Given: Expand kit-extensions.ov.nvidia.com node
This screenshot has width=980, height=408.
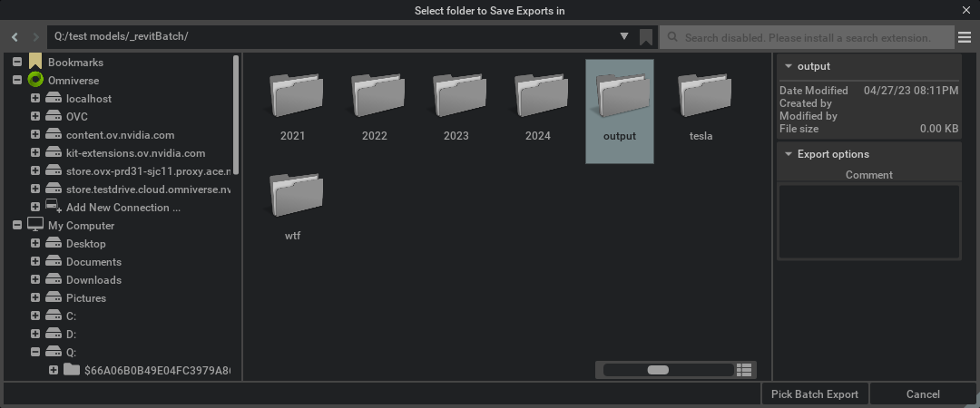Looking at the screenshot, I should coord(35,153).
